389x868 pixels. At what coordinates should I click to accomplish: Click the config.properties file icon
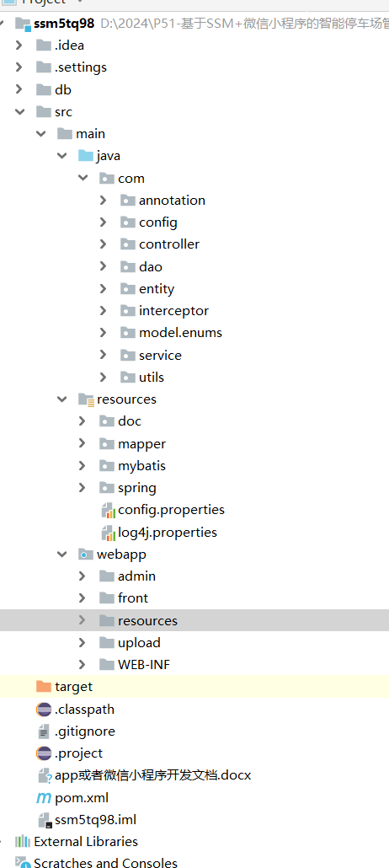click(107, 510)
